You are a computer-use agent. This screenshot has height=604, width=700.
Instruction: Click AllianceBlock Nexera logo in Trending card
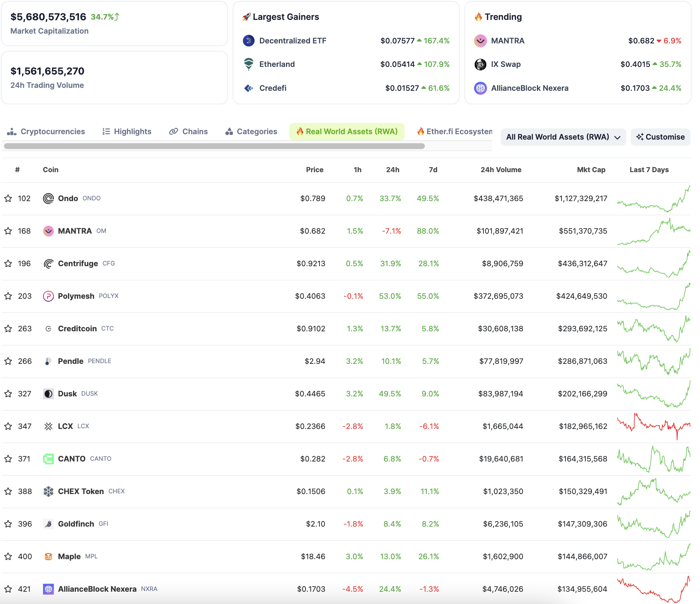481,88
